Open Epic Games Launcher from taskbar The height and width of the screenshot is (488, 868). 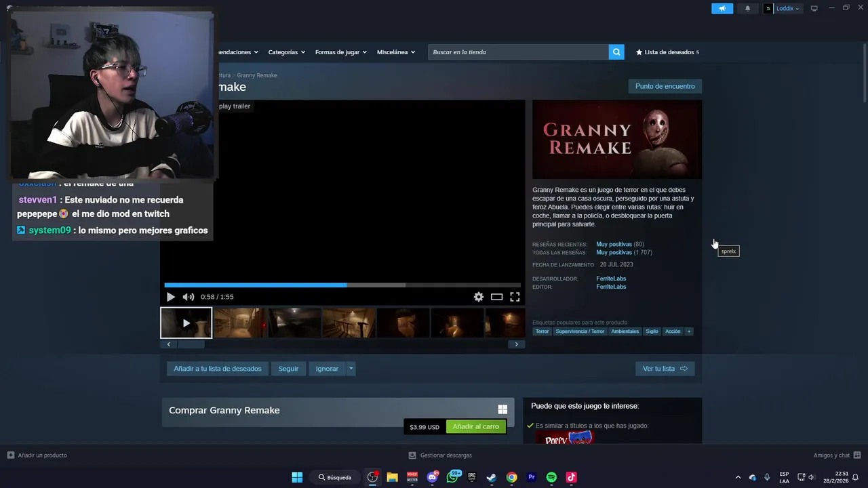click(x=472, y=477)
